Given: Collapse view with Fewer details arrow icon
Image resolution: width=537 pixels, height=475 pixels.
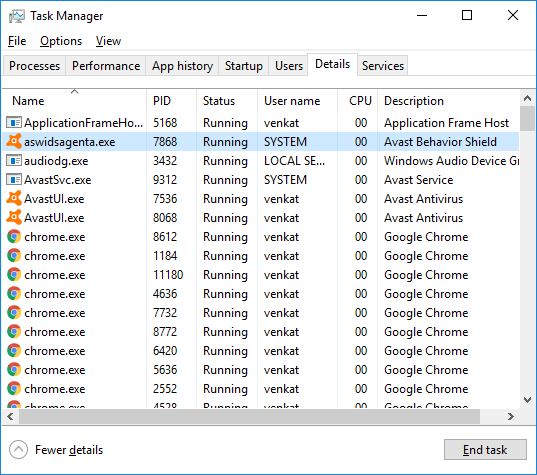Looking at the screenshot, I should (x=18, y=449).
